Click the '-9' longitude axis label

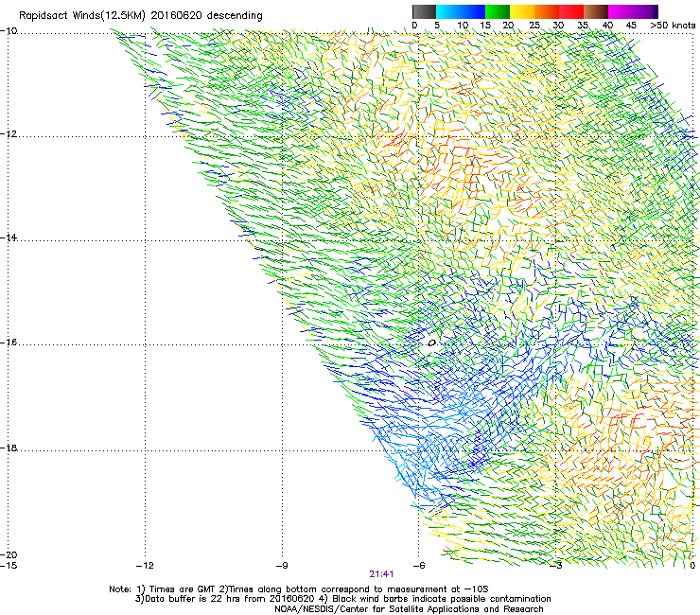click(x=282, y=566)
